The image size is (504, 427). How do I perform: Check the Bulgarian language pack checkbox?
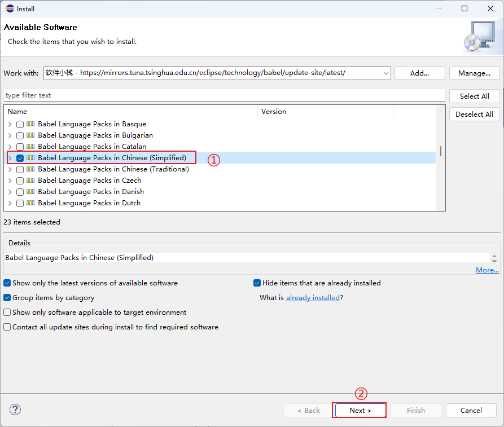[20, 135]
